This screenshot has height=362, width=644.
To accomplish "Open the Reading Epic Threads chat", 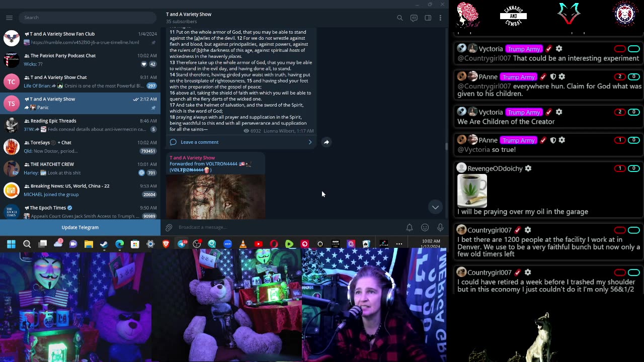I will [80, 125].
